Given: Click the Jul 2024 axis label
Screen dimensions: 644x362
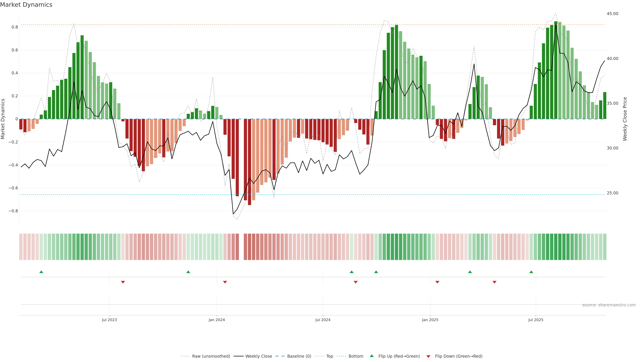Looking at the screenshot, I should coord(323,320).
